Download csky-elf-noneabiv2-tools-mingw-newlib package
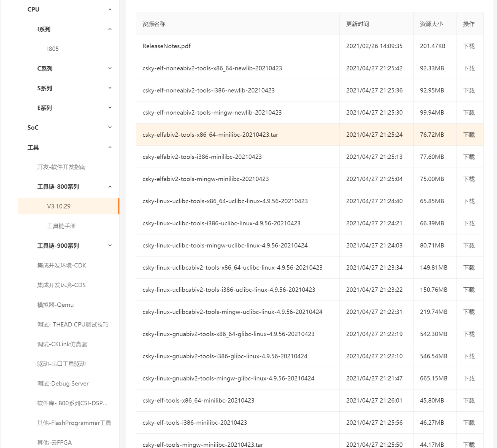497x448 pixels. tap(469, 112)
